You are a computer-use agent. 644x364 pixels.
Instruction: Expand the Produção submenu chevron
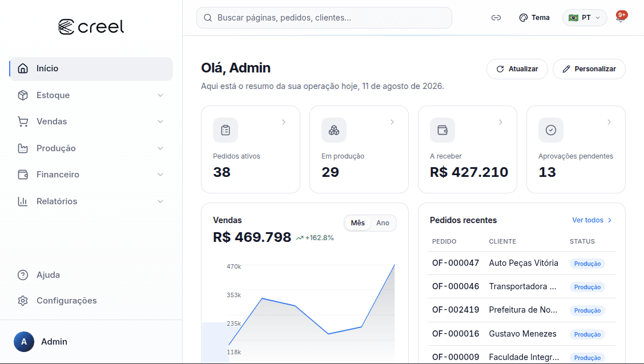pos(160,148)
